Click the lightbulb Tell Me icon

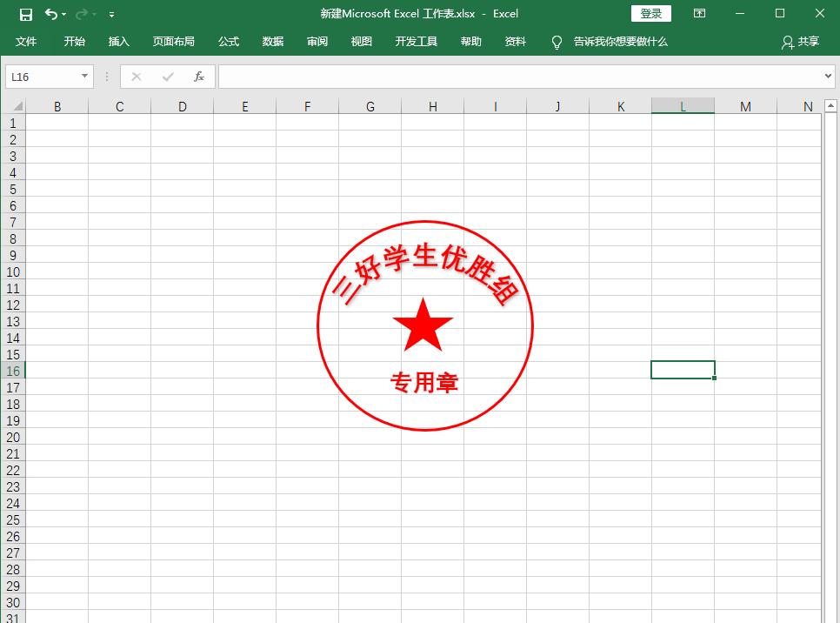pos(557,41)
